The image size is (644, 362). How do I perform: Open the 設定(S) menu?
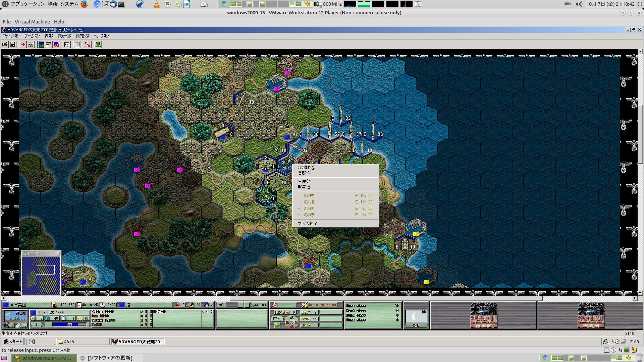(82, 36)
